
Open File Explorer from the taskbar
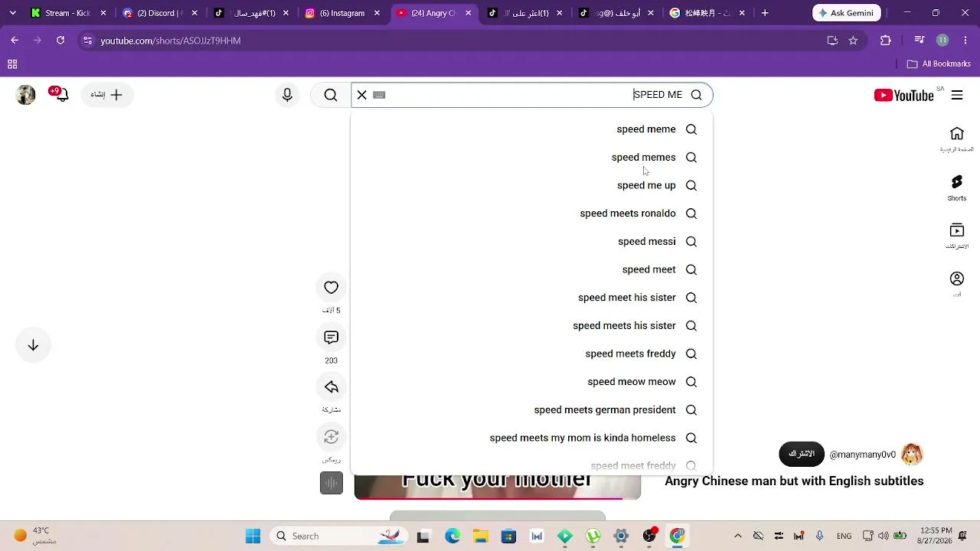point(480,536)
